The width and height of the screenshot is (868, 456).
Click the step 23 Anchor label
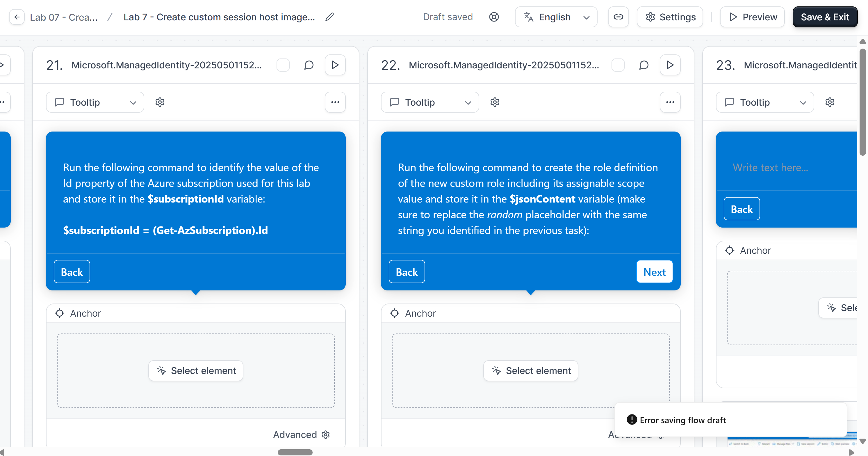(x=755, y=250)
